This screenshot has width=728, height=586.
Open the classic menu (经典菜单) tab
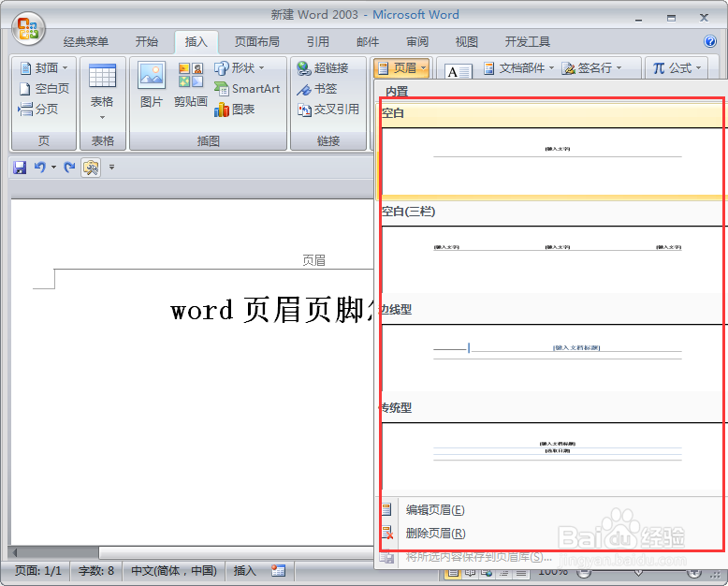[x=86, y=42]
